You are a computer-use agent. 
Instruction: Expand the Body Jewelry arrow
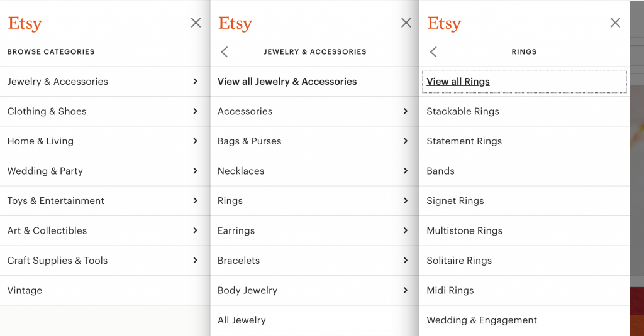tap(405, 290)
